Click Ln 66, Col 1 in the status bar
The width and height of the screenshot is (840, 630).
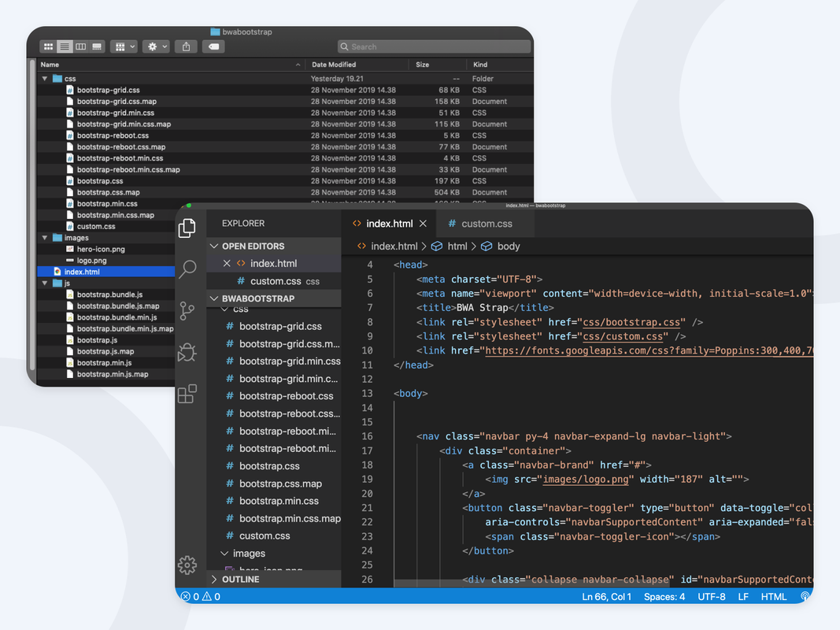(606, 596)
